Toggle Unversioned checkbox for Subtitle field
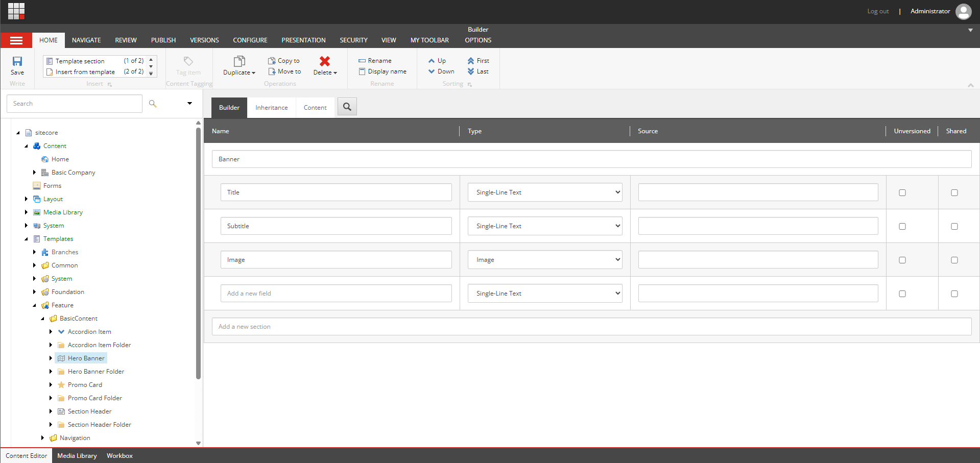980x463 pixels. (902, 227)
